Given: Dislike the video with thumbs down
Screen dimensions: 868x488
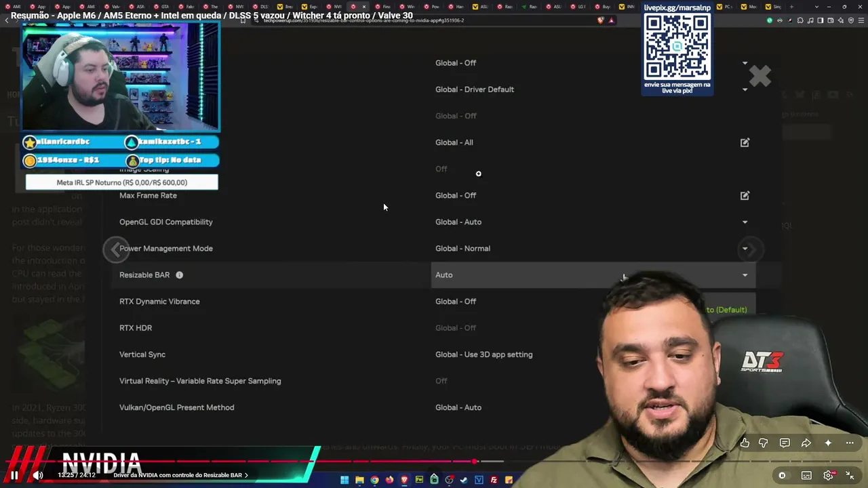Looking at the screenshot, I should pyautogui.click(x=764, y=443).
